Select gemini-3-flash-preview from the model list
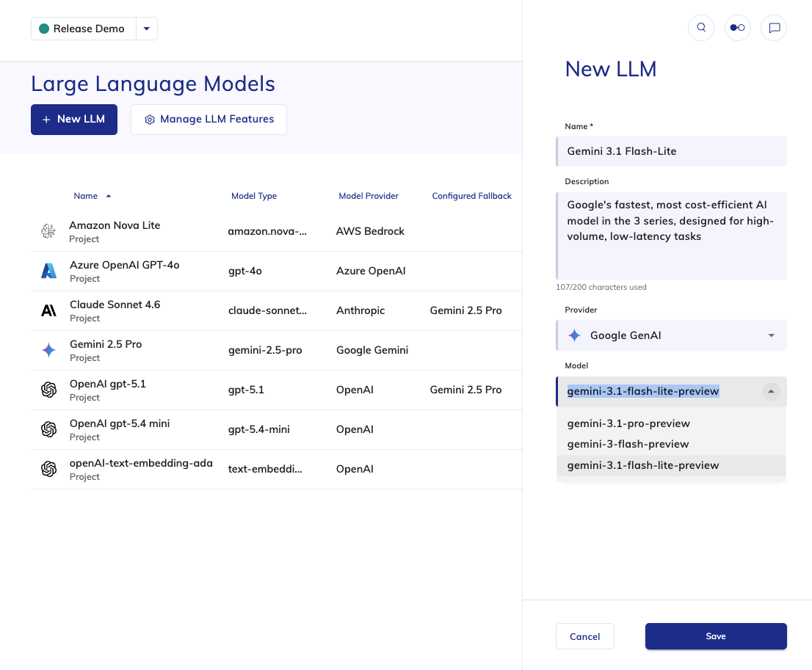Screen dimensions: 812x670 [671, 444]
